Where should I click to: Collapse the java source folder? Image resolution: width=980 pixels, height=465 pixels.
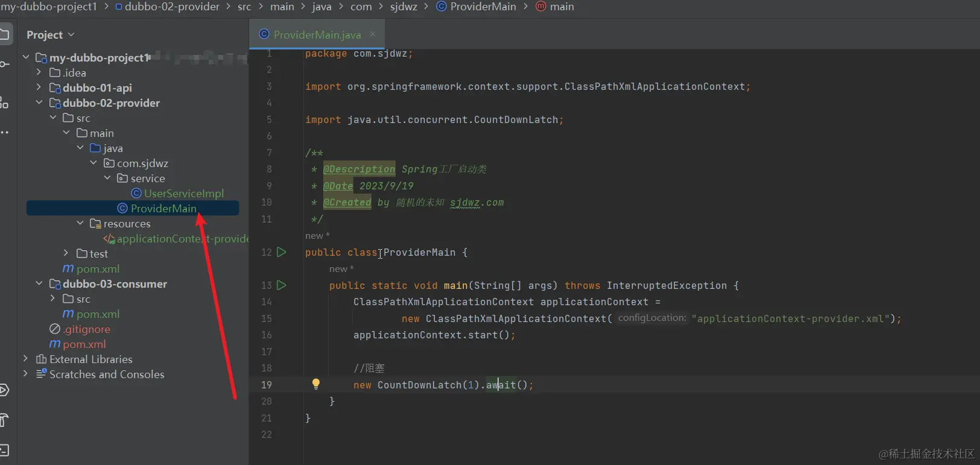[80, 148]
